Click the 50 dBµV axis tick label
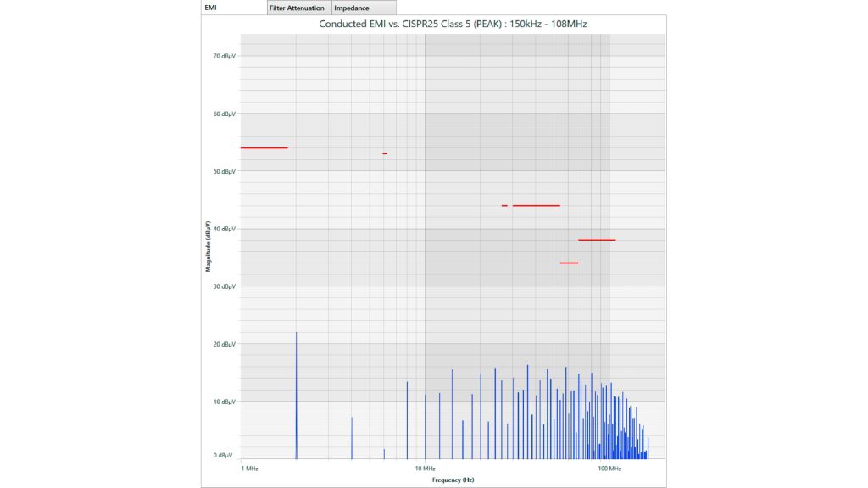 point(224,171)
